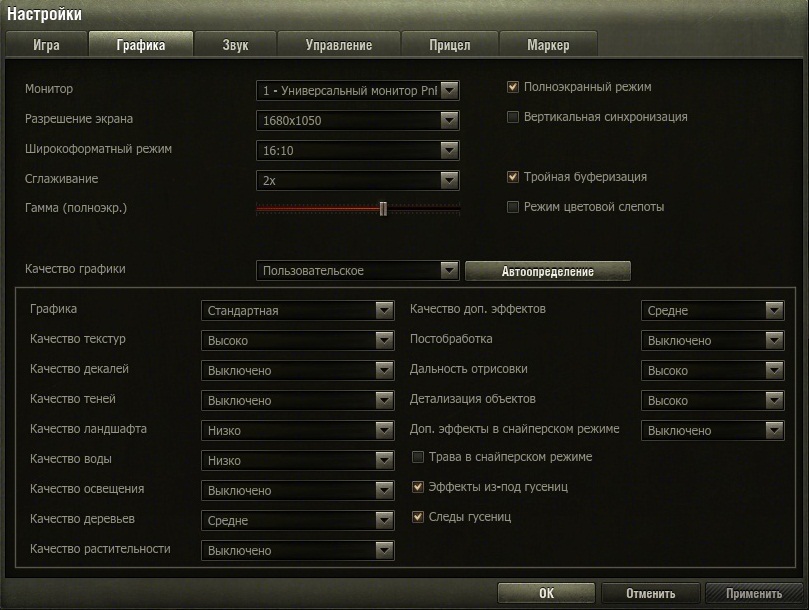Expand the Качество текстур dropdown
809x610 pixels.
pos(297,341)
